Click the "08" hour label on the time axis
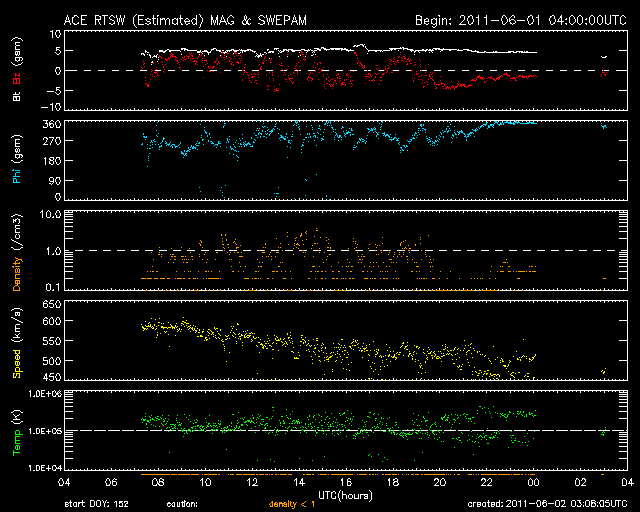Screen dimensions: 640x512 (158, 482)
